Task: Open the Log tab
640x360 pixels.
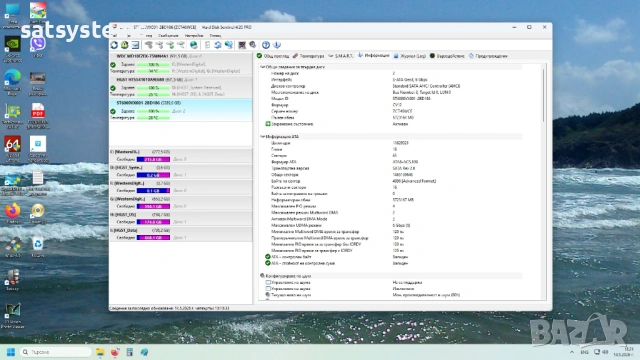Action: coord(410,56)
